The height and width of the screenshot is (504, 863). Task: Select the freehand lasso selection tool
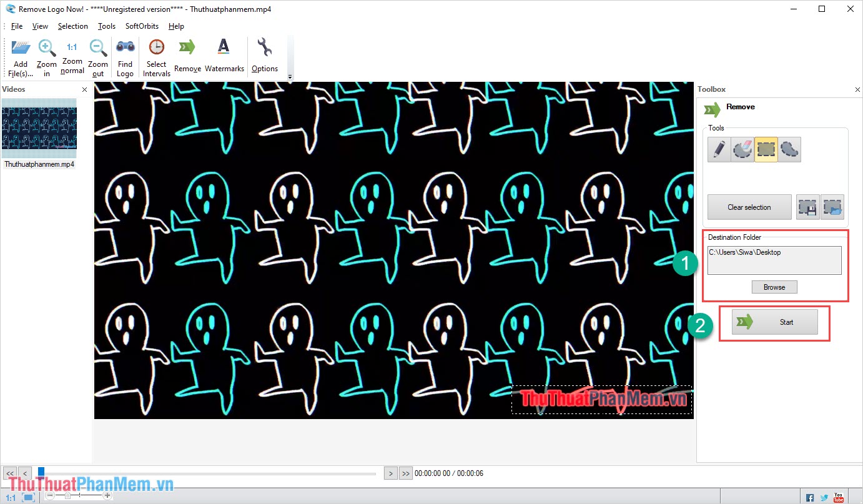(789, 149)
